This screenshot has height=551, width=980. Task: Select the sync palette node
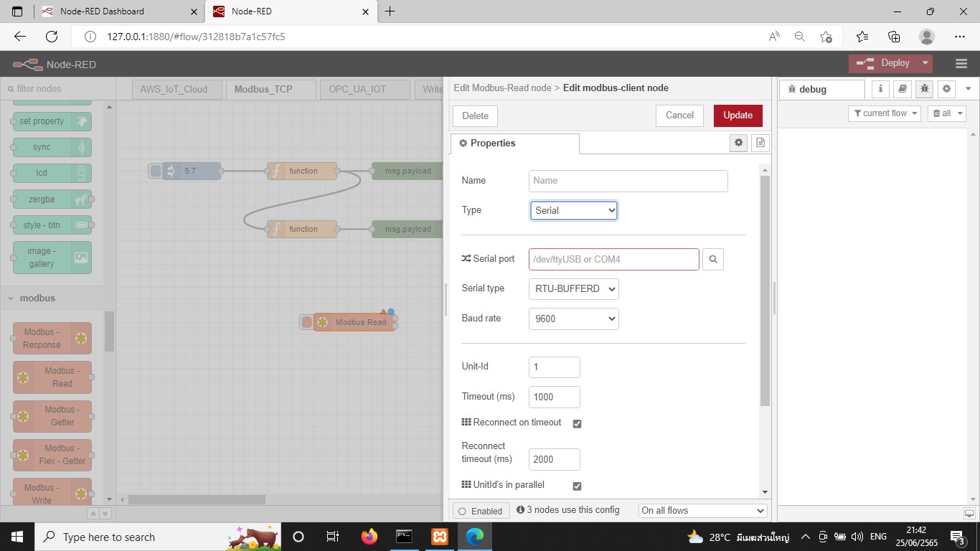point(52,147)
